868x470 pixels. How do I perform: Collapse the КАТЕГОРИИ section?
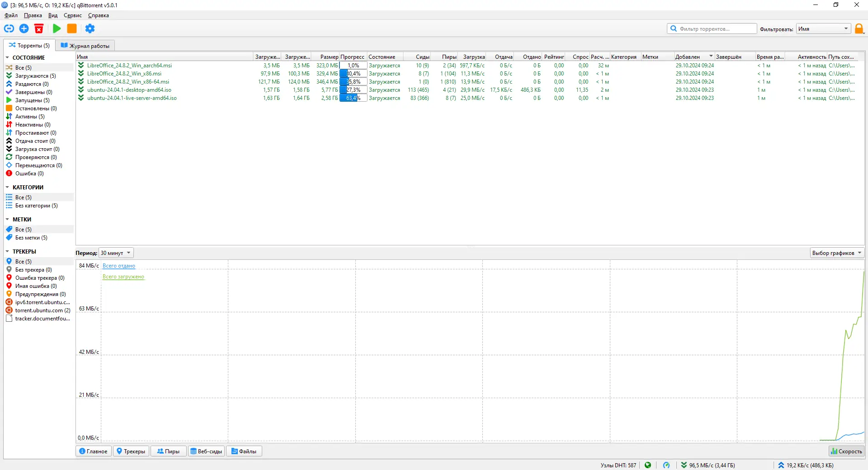pos(8,188)
